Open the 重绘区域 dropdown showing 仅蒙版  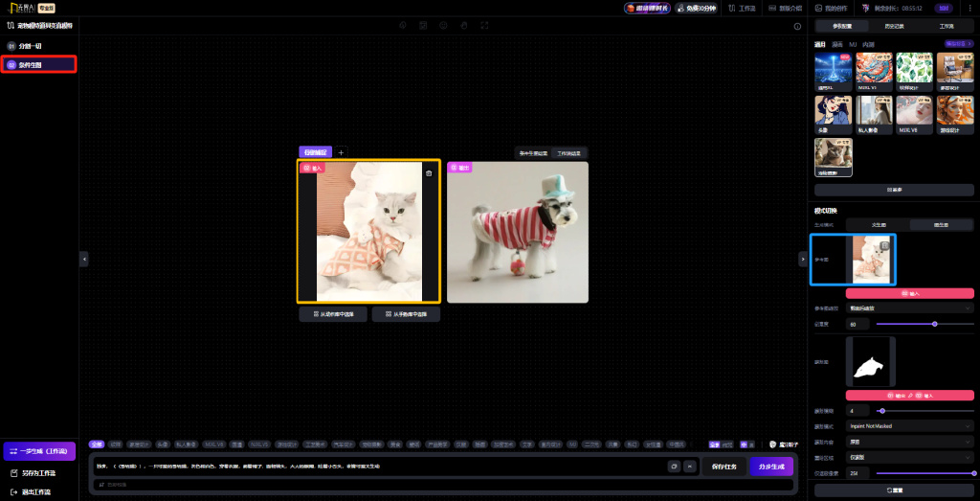click(909, 457)
